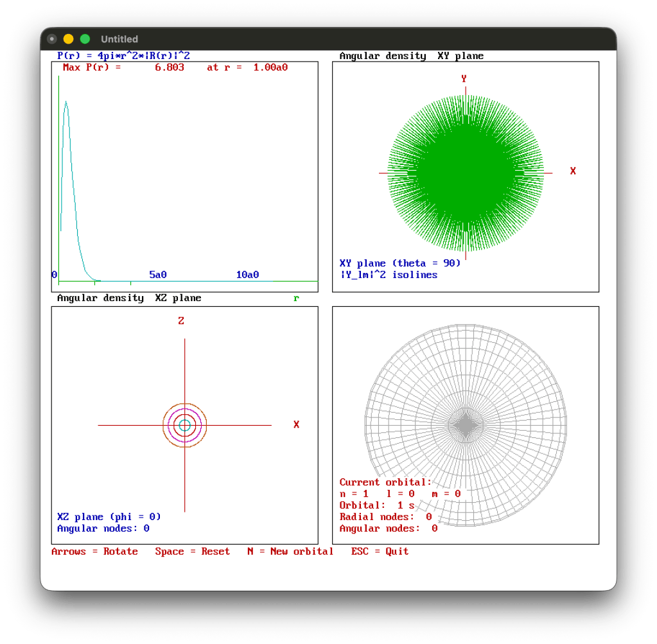Click the center of the wireframe sphere
The image size is (657, 644).
pyautogui.click(x=465, y=425)
